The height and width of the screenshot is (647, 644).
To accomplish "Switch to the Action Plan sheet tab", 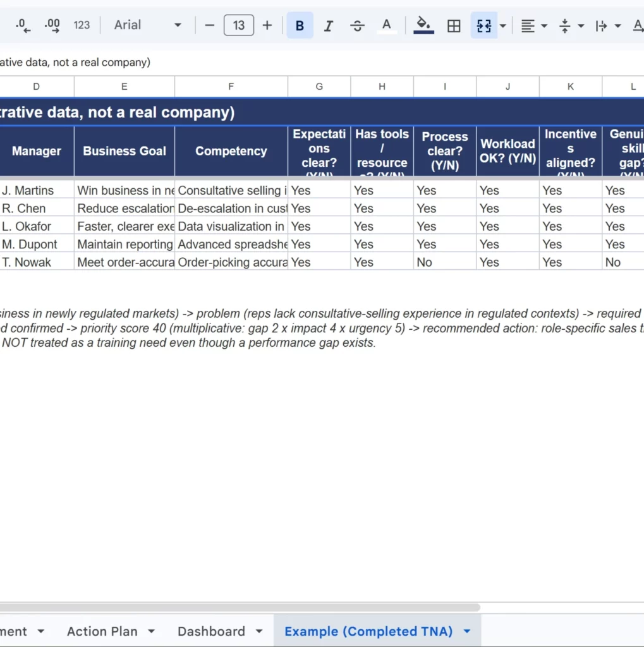I will tap(102, 631).
